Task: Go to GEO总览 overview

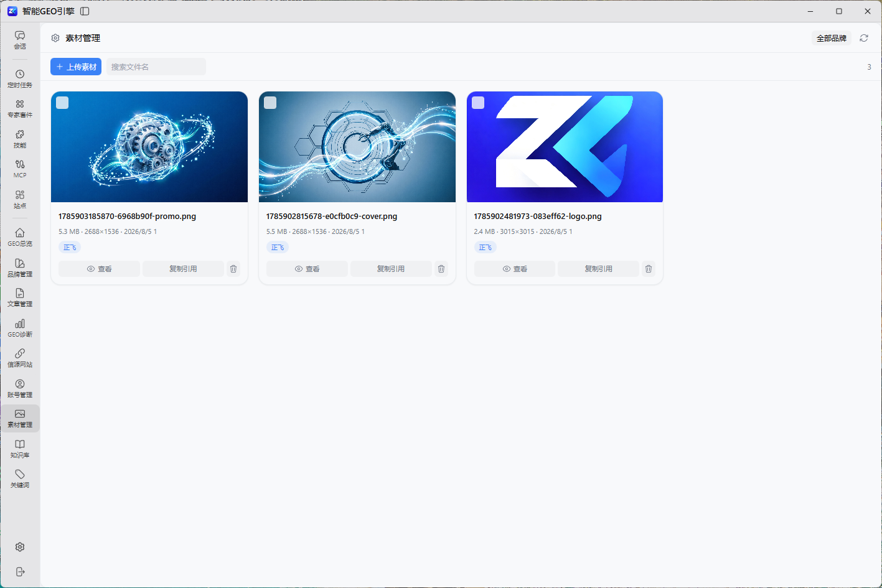Action: click(x=20, y=237)
